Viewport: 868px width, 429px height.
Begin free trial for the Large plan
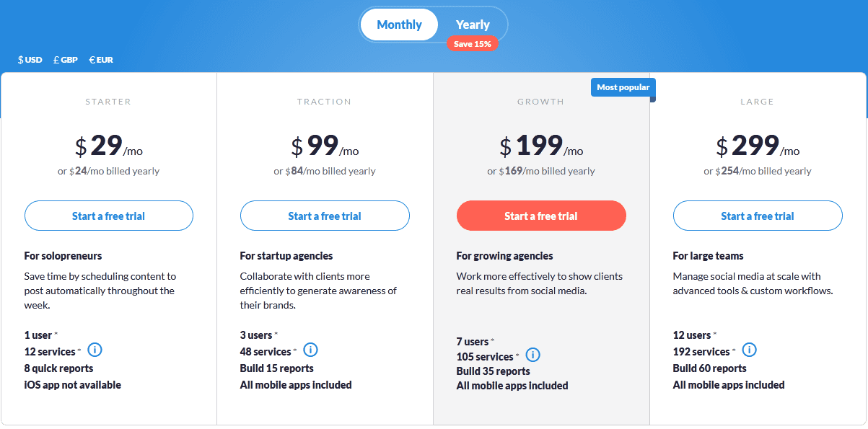757,215
